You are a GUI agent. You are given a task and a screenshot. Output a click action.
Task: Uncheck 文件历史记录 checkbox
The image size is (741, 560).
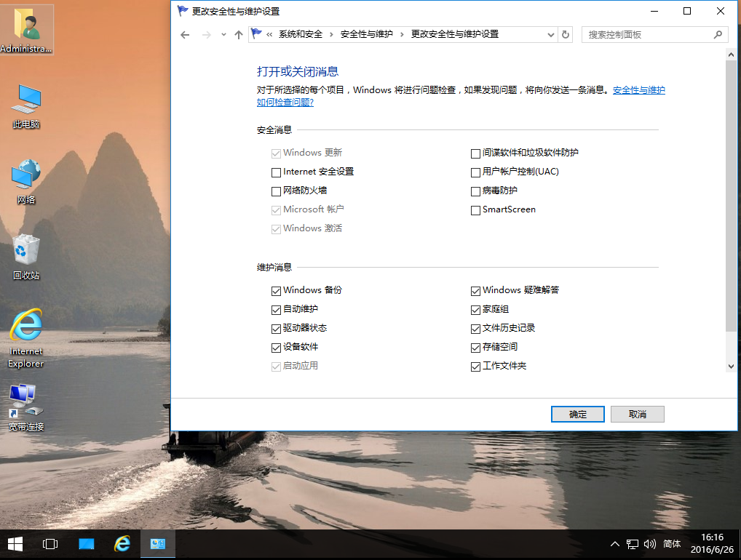pyautogui.click(x=476, y=329)
